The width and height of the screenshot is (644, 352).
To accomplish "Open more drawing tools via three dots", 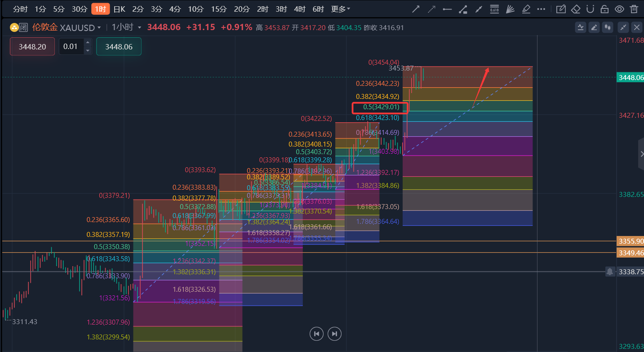I will coord(542,9).
